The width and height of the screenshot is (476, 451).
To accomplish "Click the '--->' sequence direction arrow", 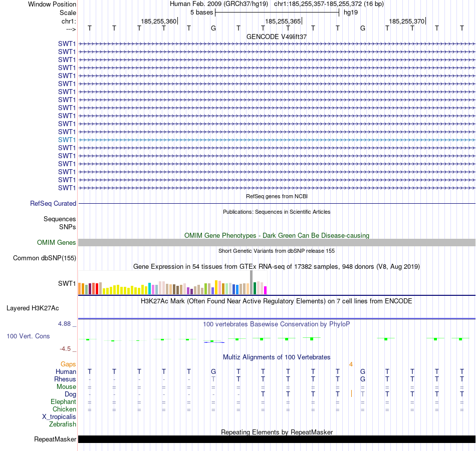I will pyautogui.click(x=71, y=29).
